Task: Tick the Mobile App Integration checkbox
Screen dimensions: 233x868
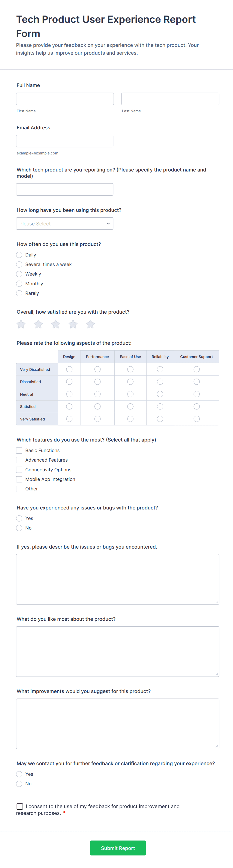Action: click(20, 479)
